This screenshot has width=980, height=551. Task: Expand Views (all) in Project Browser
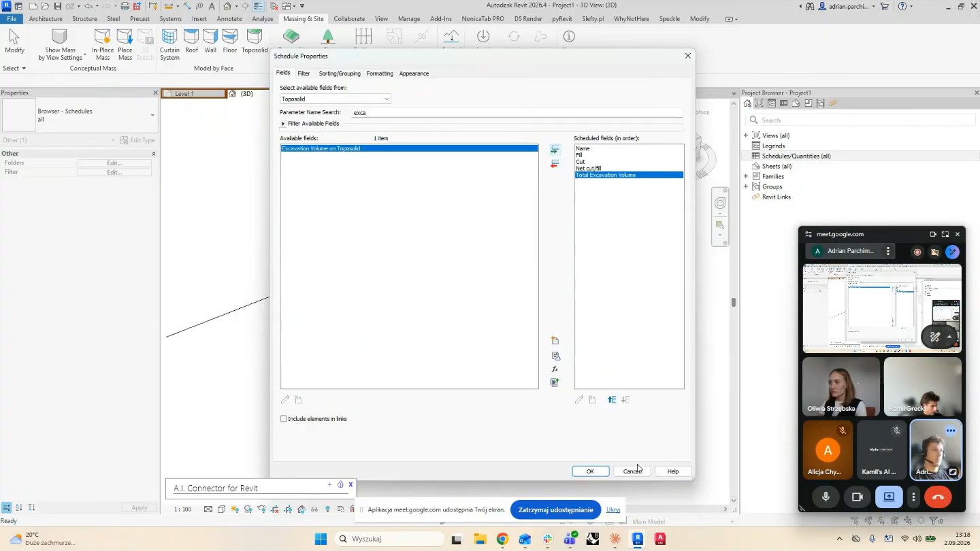click(746, 135)
